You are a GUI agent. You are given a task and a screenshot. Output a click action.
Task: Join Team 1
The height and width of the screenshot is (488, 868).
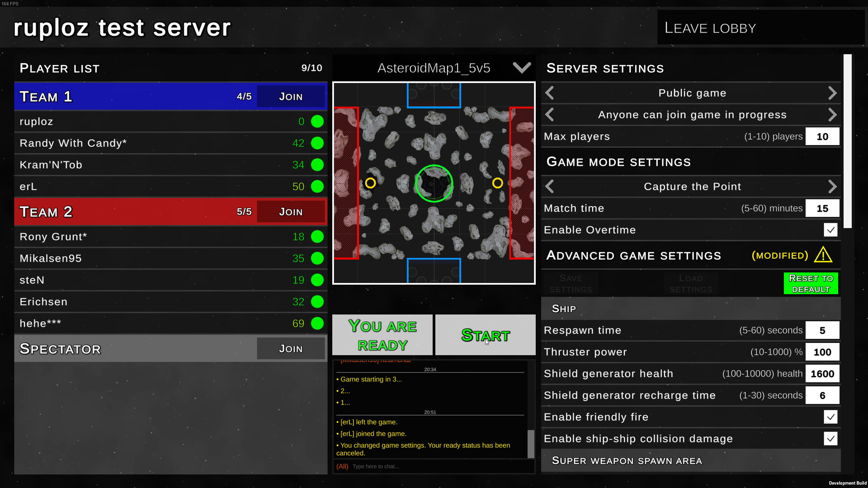click(x=291, y=97)
